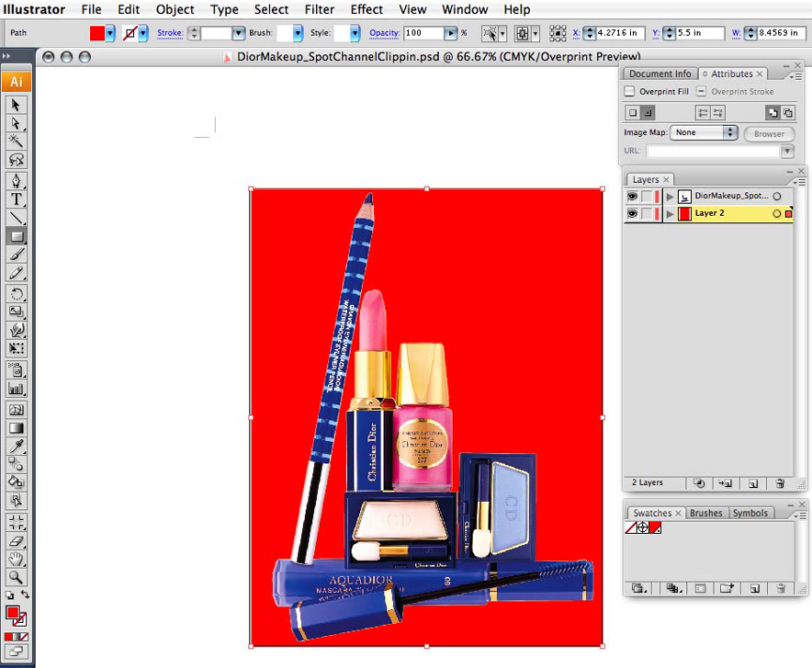Screen dimensions: 812x668
Task: Select the Paintbrush tool
Action: click(x=17, y=255)
